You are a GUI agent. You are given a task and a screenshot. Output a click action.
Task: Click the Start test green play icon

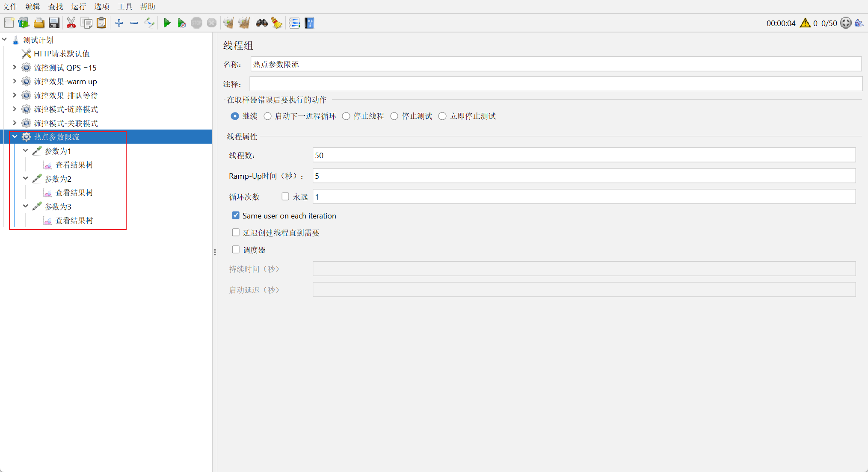(167, 23)
